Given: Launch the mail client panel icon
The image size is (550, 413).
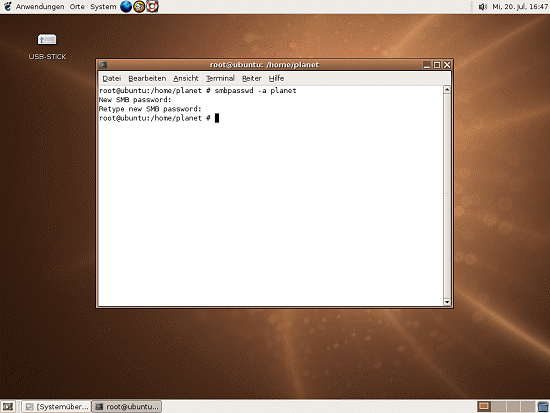Looking at the screenshot, I should 139,6.
